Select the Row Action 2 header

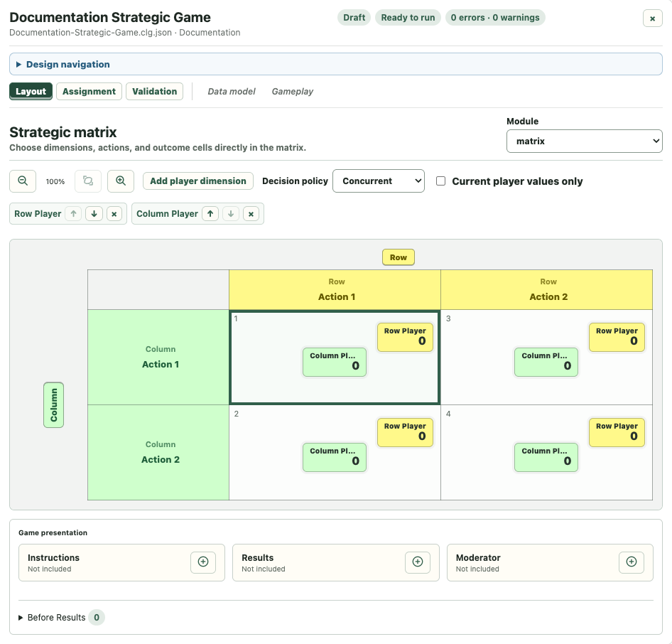[x=546, y=290]
